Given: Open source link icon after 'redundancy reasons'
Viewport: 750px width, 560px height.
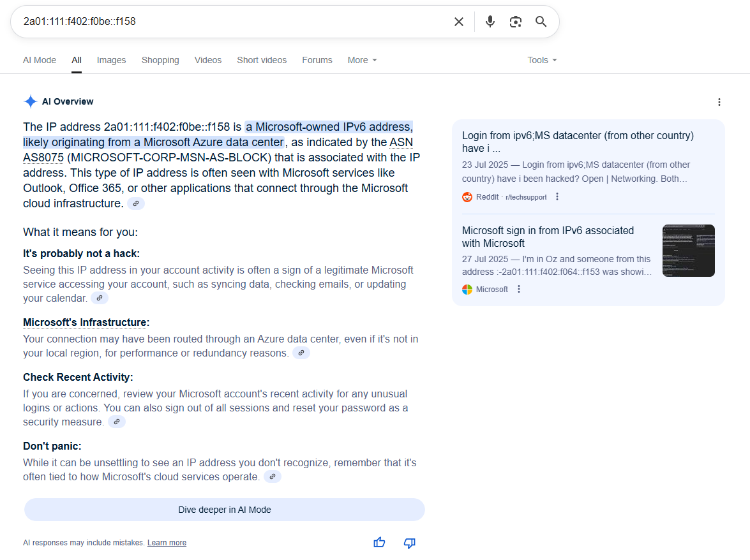Looking at the screenshot, I should [x=301, y=353].
